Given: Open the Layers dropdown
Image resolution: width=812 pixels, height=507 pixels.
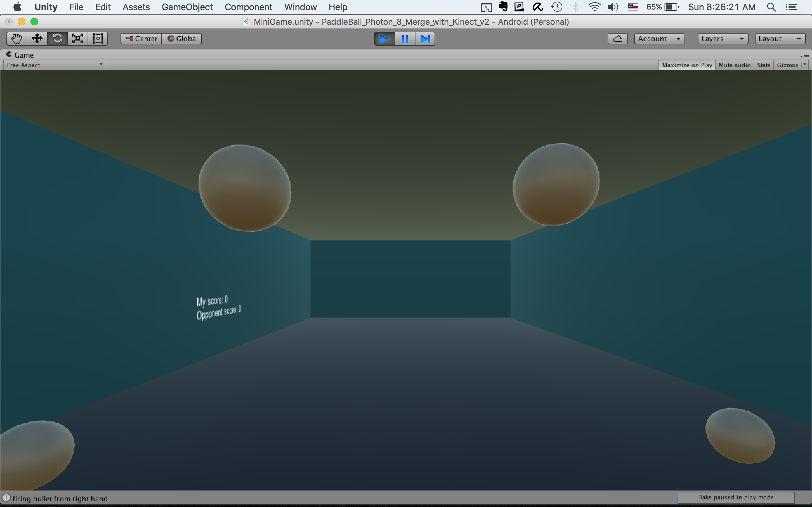Looking at the screenshot, I should tap(723, 39).
